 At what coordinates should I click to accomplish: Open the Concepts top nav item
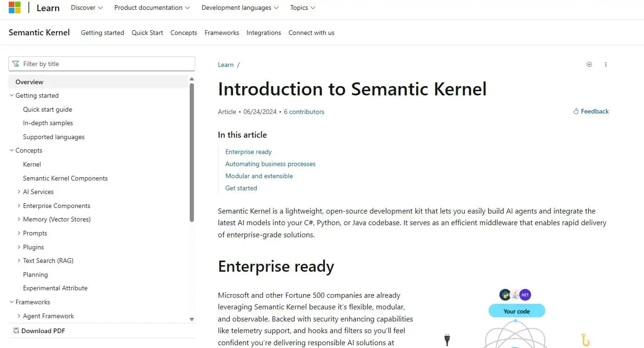point(184,33)
